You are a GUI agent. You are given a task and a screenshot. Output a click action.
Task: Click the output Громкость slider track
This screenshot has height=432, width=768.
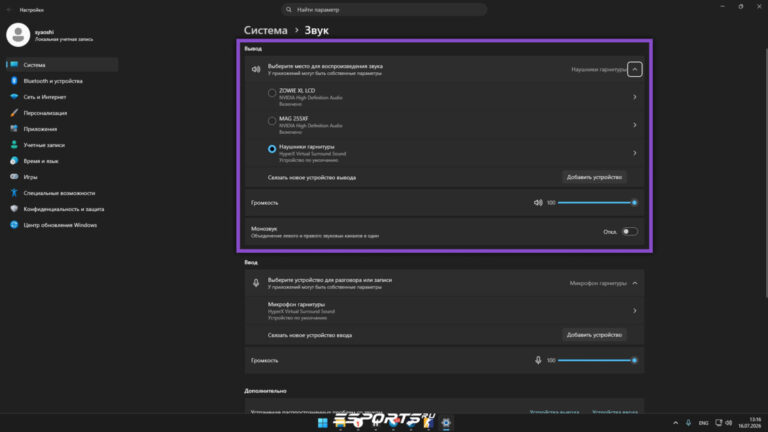pos(596,202)
